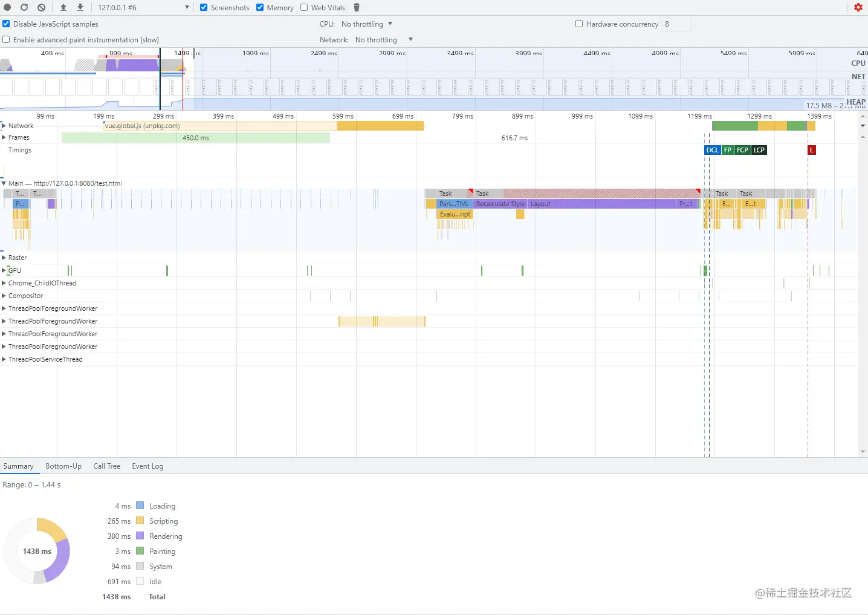Click the Idle white color swatch

click(x=140, y=581)
